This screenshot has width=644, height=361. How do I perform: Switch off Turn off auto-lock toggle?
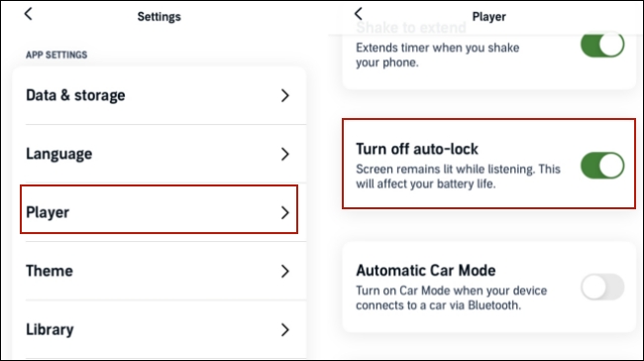pos(602,166)
